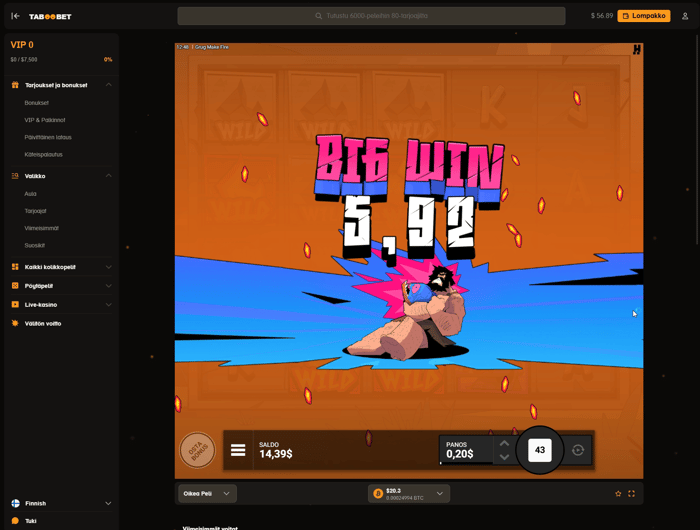Open Tarjoajat providers

[x=35, y=211]
